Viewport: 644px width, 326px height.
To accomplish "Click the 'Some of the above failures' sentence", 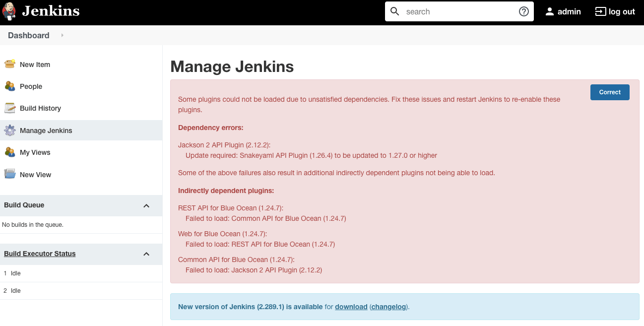I will point(336,173).
